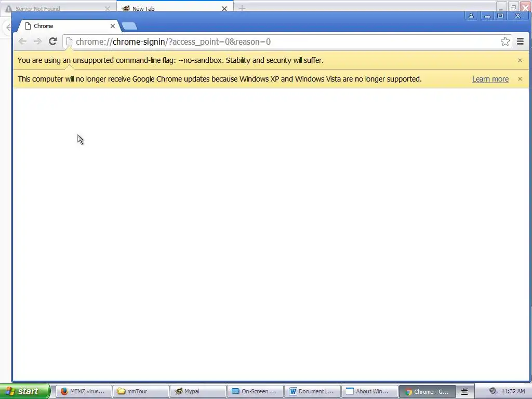Go back in Chrome history

point(22,42)
